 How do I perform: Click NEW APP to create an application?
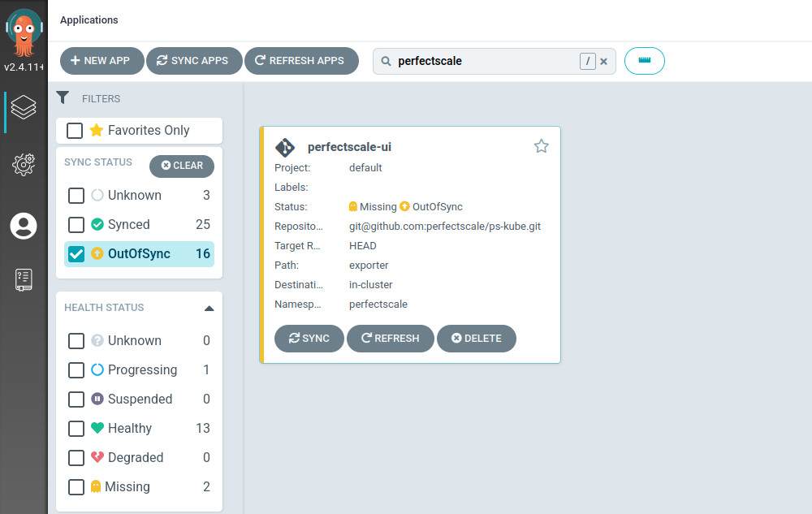[x=101, y=60]
